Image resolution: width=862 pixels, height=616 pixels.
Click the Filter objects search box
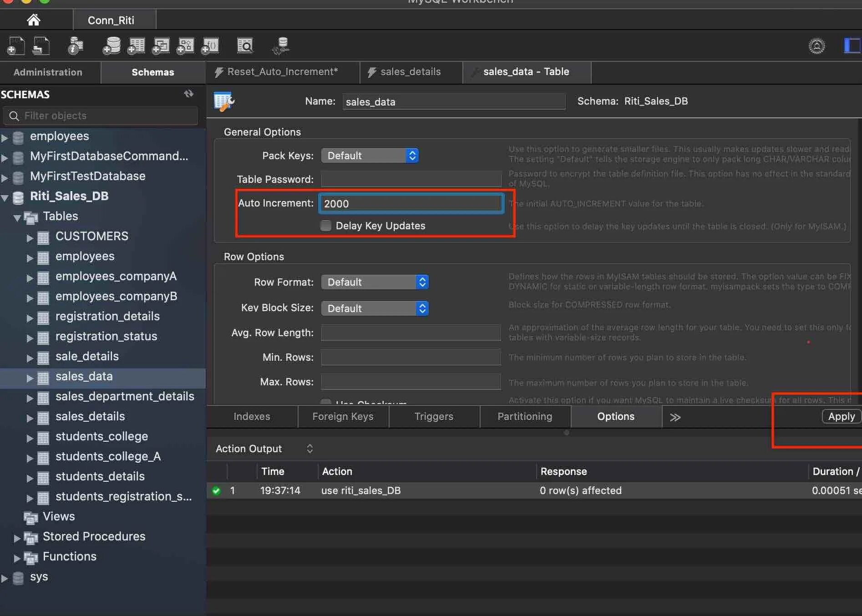(x=101, y=116)
